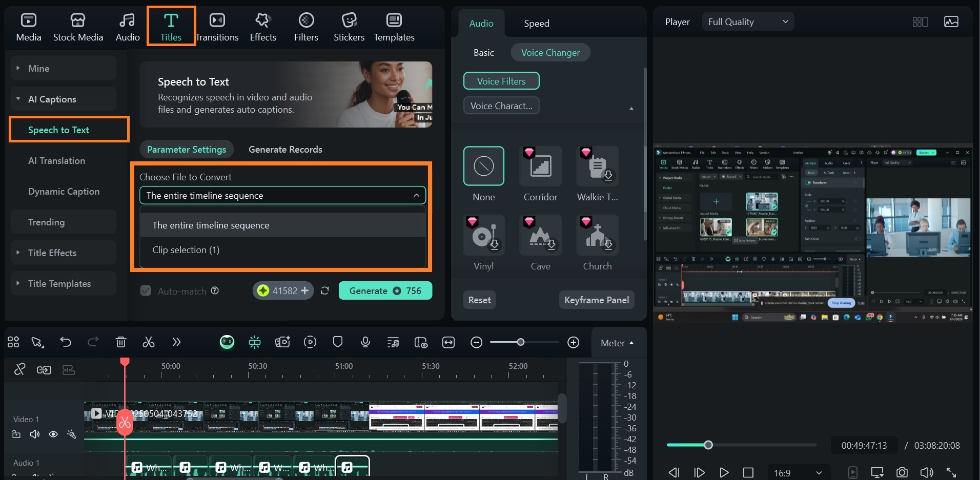Apply the Corridor voice filter
This screenshot has width=980, height=480.
tap(541, 166)
